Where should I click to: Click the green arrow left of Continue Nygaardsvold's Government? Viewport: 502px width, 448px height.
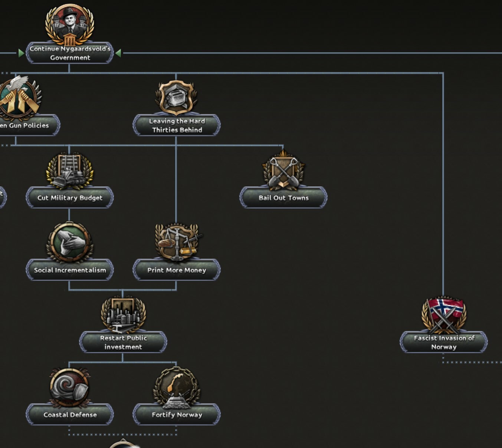point(21,53)
